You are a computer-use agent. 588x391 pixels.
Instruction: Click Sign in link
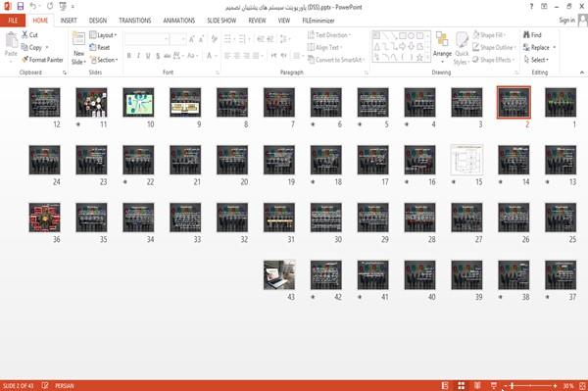tap(566, 21)
